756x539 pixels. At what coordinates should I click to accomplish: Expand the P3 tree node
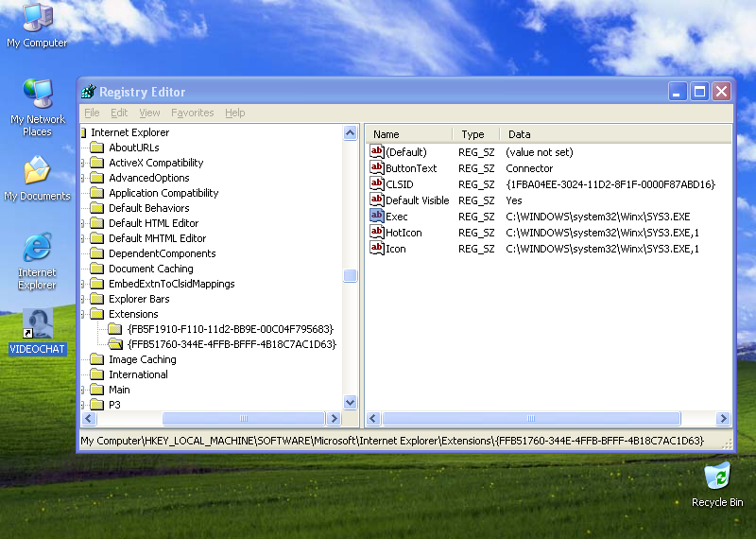(83, 405)
